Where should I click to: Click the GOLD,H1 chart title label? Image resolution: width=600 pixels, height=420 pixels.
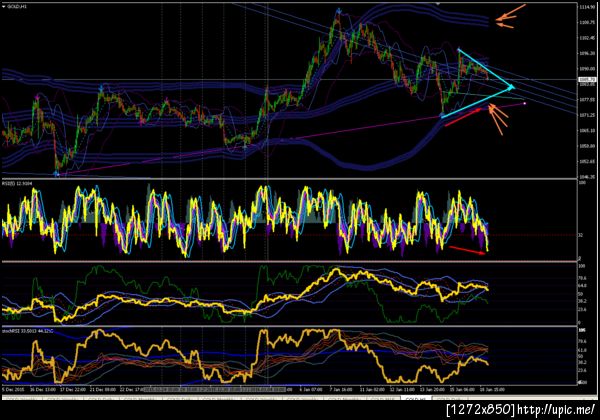click(17, 7)
